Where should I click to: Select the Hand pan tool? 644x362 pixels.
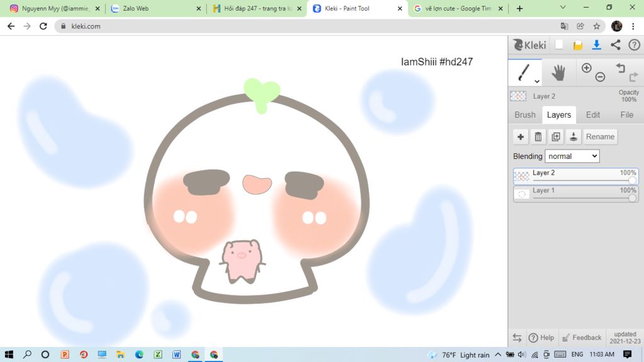[x=558, y=73]
